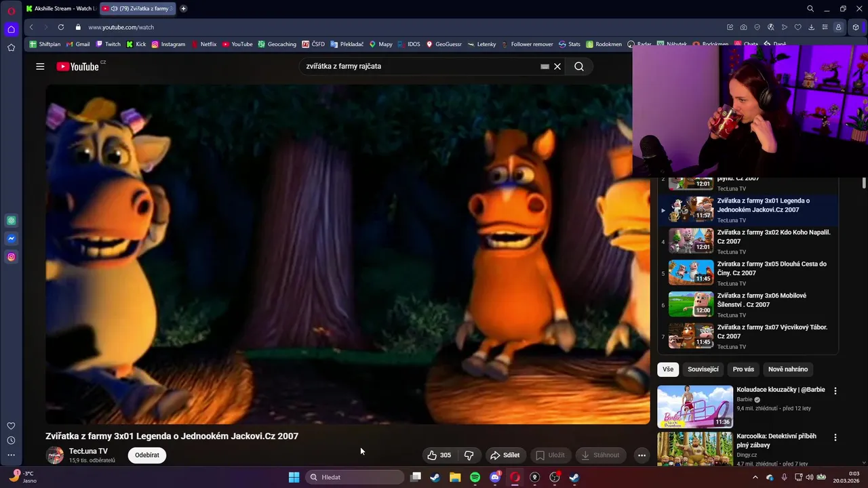Select the Související filter chip

tap(703, 369)
